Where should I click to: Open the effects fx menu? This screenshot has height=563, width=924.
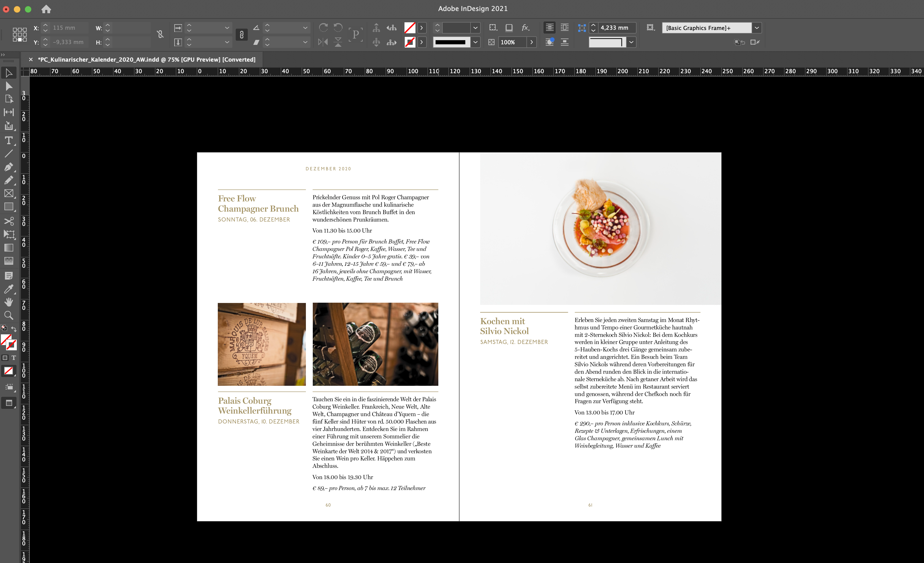pos(525,28)
